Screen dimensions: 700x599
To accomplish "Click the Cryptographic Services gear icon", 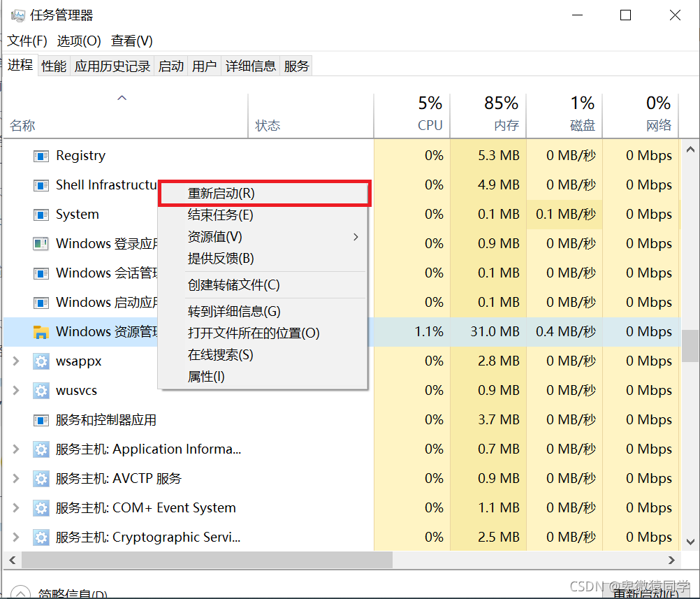I will click(41, 537).
